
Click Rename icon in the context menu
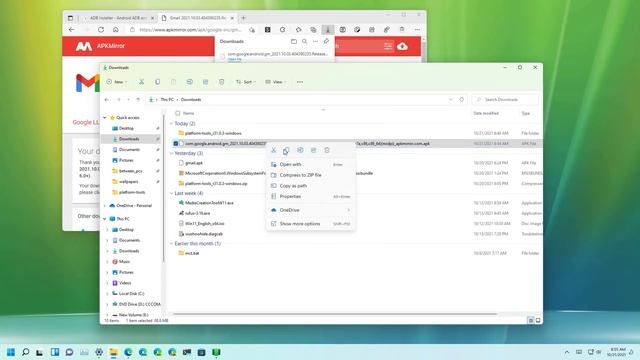(300, 150)
